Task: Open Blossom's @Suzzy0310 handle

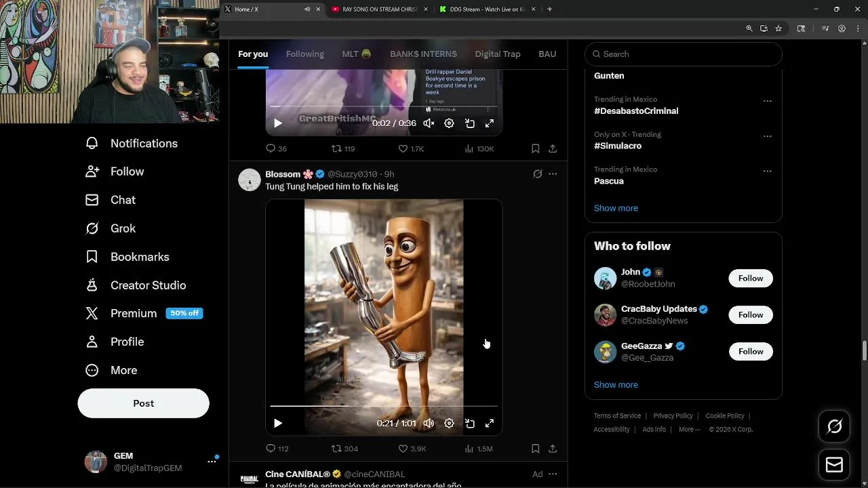Action: tap(352, 174)
